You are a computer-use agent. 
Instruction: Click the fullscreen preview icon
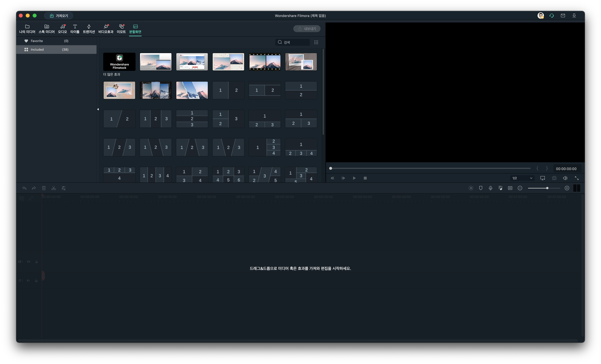(x=577, y=178)
